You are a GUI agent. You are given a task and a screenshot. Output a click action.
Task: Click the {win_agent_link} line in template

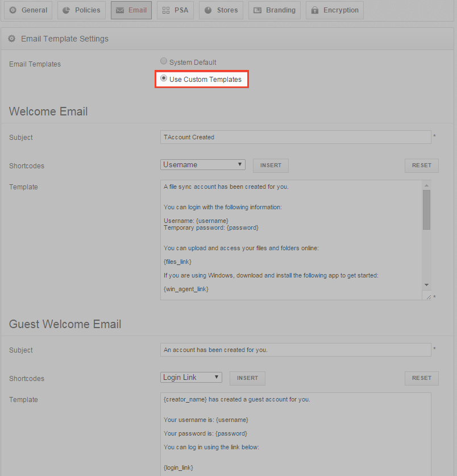coord(186,289)
